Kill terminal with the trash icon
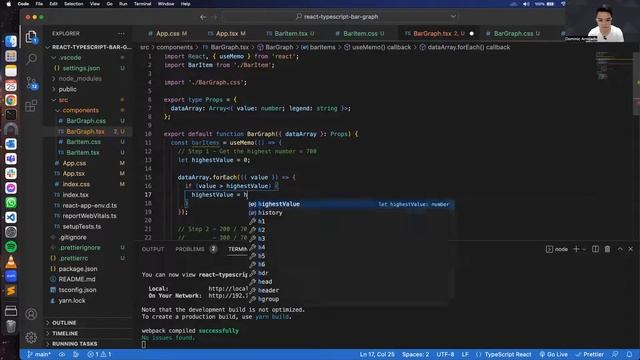This screenshot has height=360, width=640. tap(607, 249)
